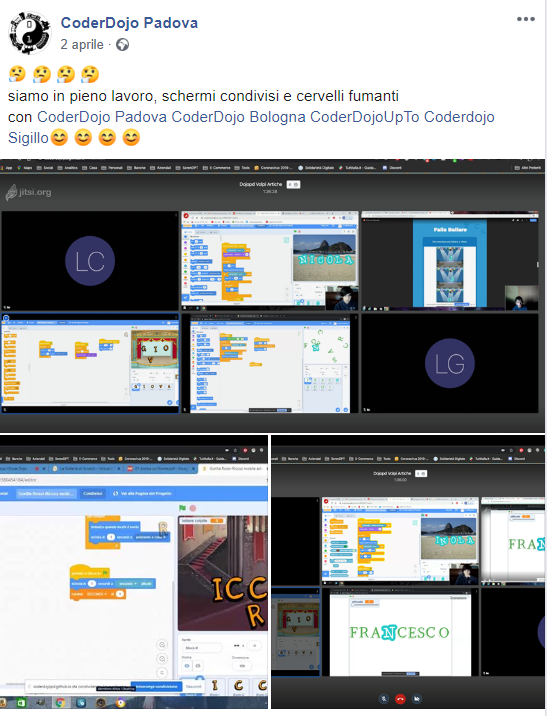
Task: Open the CoderDojo Padova profile picture
Action: point(30,33)
